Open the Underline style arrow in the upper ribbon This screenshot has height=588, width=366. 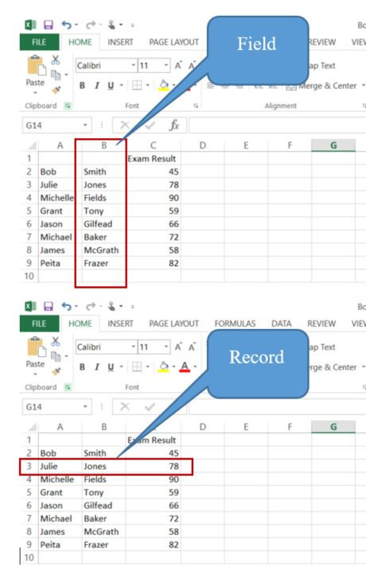click(x=121, y=86)
